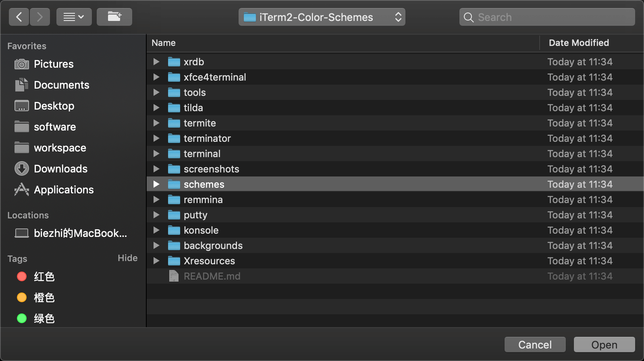644x361 pixels.
Task: Click the Cancel button
Action: (x=535, y=344)
